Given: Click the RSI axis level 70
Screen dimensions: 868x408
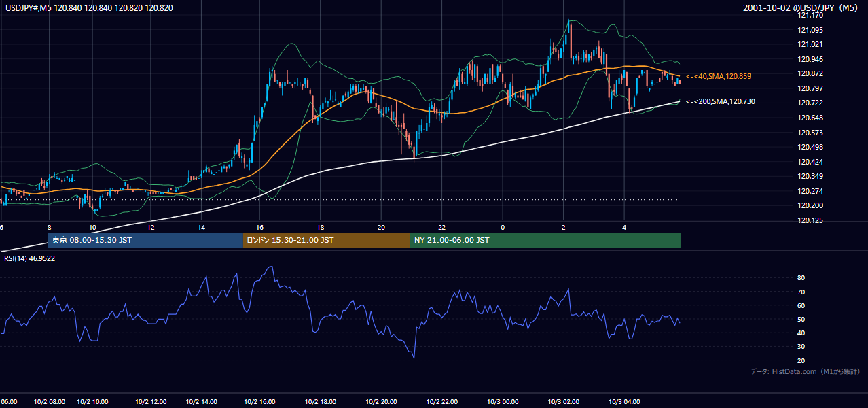Looking at the screenshot, I should click(x=801, y=292).
